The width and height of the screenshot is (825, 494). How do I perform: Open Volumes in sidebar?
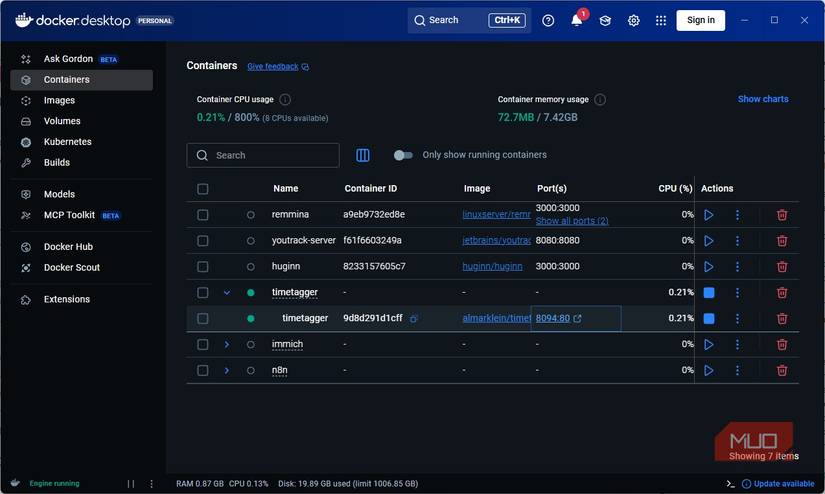point(82,121)
